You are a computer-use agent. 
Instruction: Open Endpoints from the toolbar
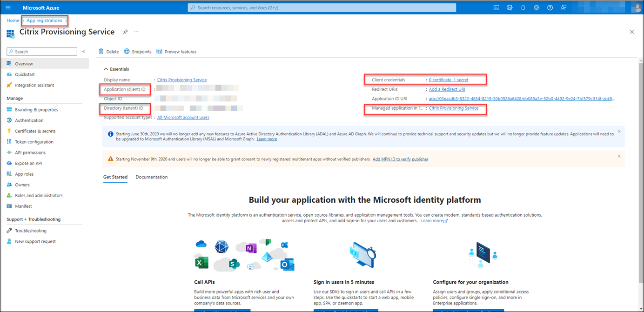138,52
